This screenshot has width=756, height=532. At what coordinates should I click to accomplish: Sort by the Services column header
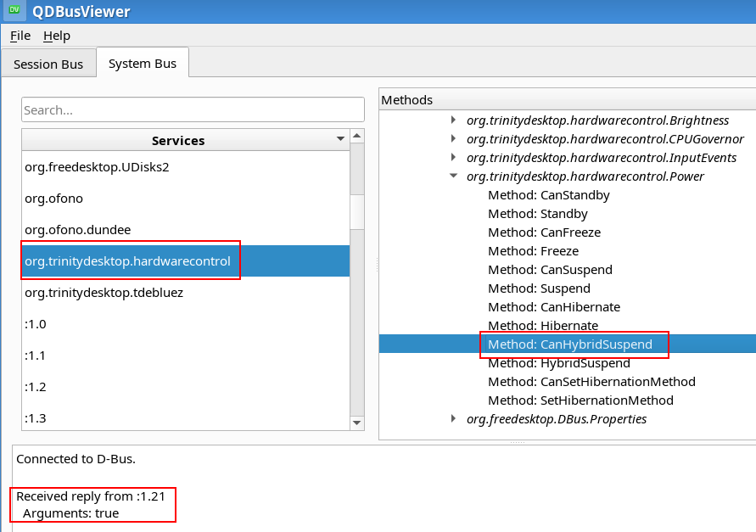[x=186, y=140]
